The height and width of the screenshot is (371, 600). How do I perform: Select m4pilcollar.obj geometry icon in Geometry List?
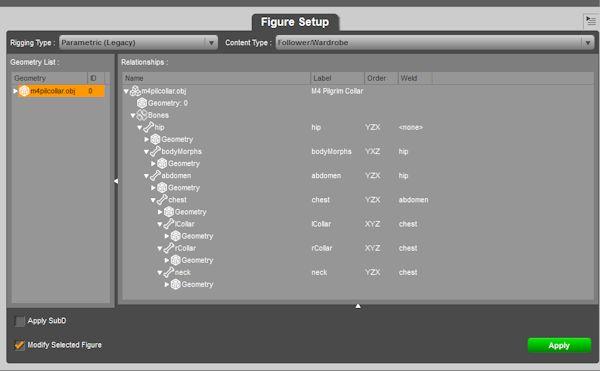[24, 91]
